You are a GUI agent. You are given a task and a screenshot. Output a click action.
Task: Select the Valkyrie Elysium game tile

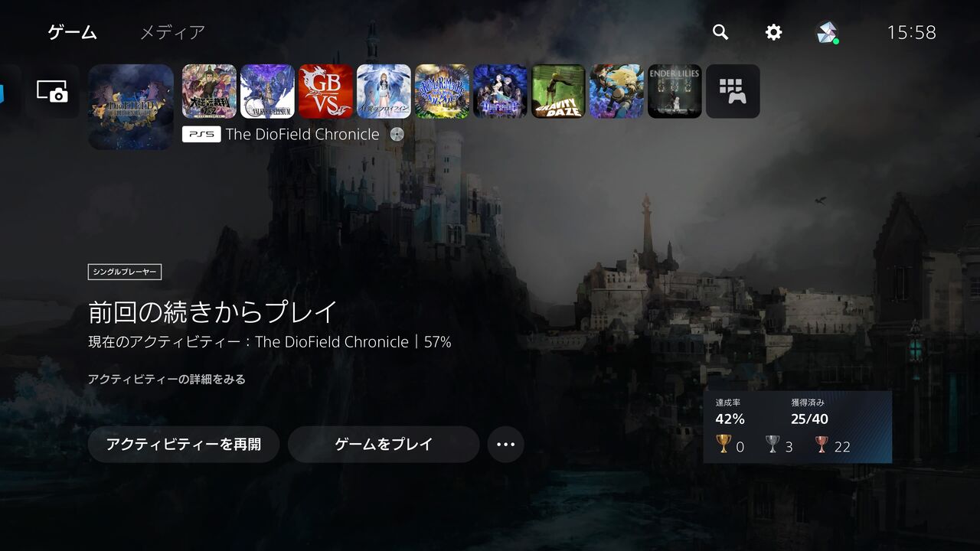pyautogui.click(x=267, y=91)
